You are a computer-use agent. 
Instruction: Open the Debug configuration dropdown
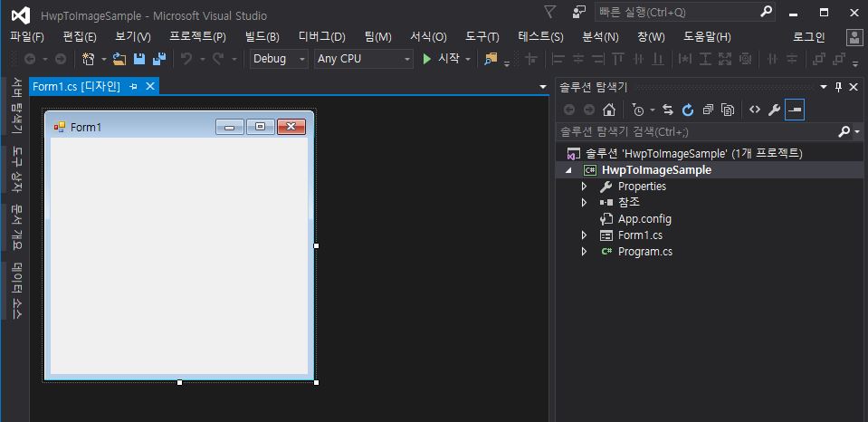302,59
